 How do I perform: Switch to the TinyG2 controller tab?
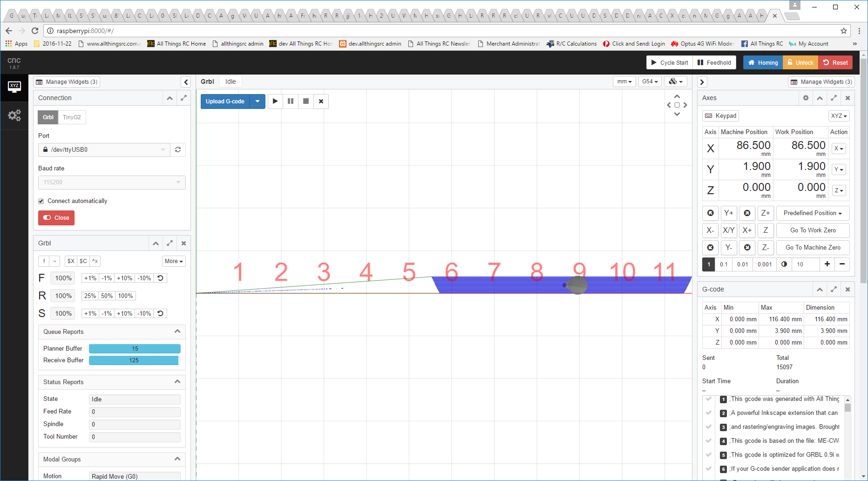point(72,117)
